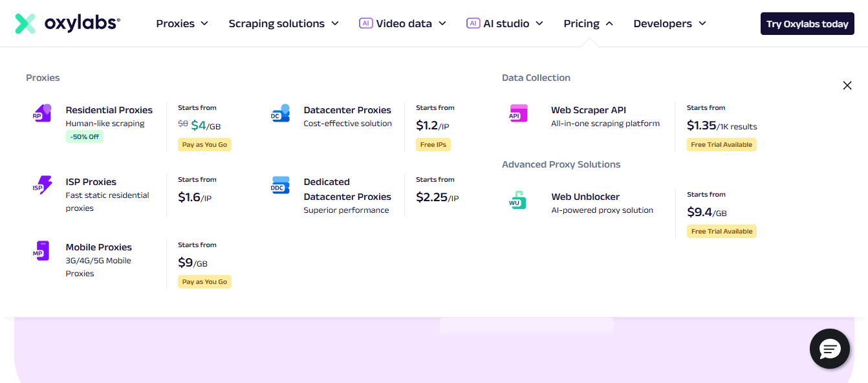Click Free Trial Available under Web Scraper API

point(722,145)
